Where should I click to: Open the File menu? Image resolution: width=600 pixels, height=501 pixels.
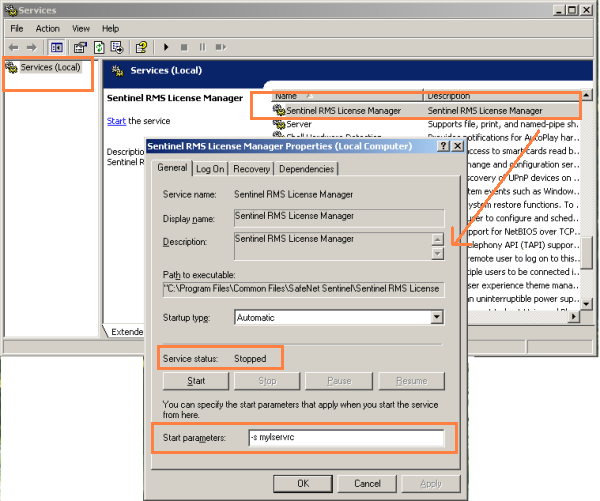tap(17, 29)
